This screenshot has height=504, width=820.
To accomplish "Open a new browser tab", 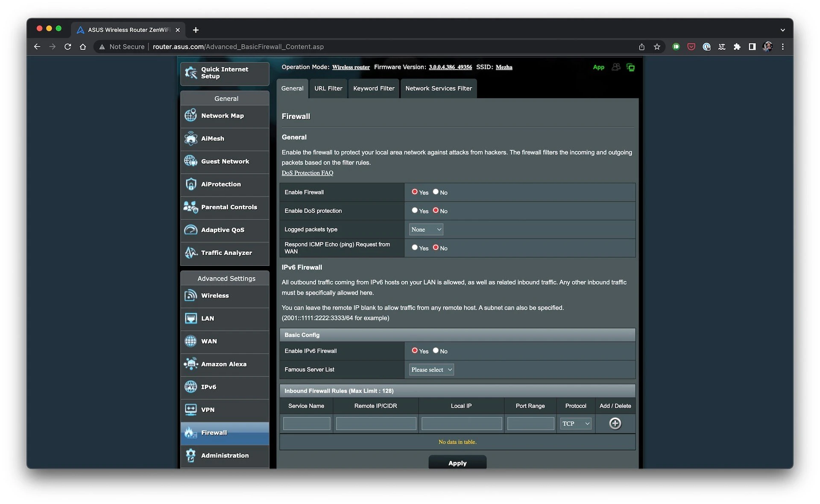I will pos(196,30).
